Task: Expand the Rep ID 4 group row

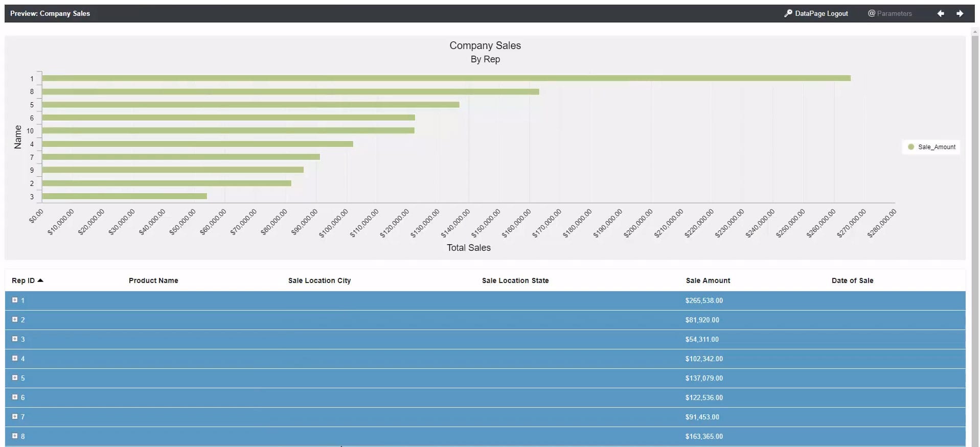Action: click(15, 359)
